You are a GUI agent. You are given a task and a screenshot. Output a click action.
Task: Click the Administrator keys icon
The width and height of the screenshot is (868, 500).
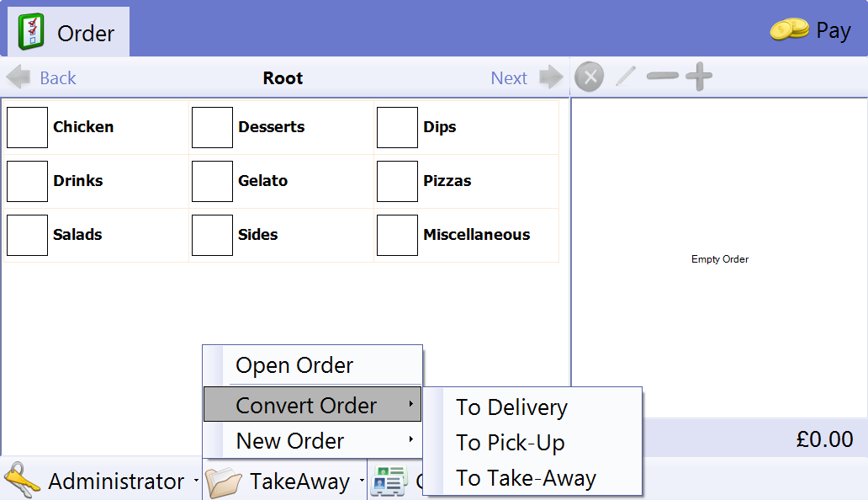point(22,481)
